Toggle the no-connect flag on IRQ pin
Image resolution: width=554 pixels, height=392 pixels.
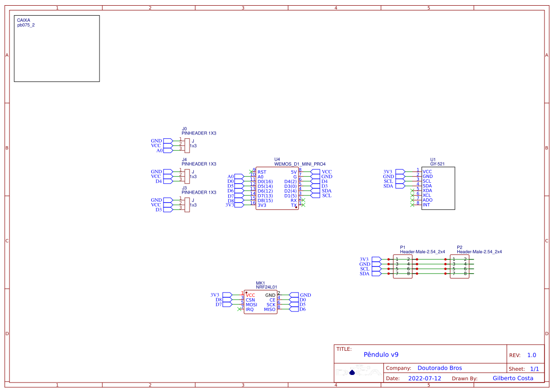[239, 309]
